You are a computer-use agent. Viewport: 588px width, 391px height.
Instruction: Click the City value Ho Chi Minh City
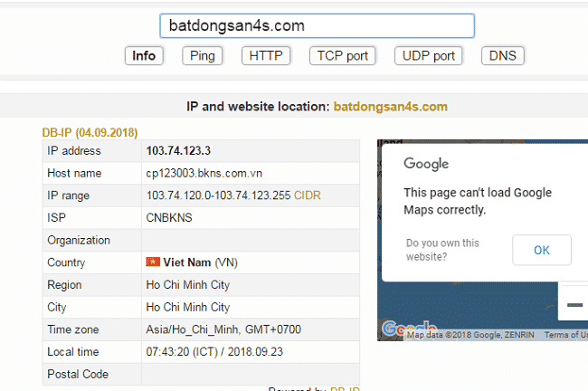188,308
